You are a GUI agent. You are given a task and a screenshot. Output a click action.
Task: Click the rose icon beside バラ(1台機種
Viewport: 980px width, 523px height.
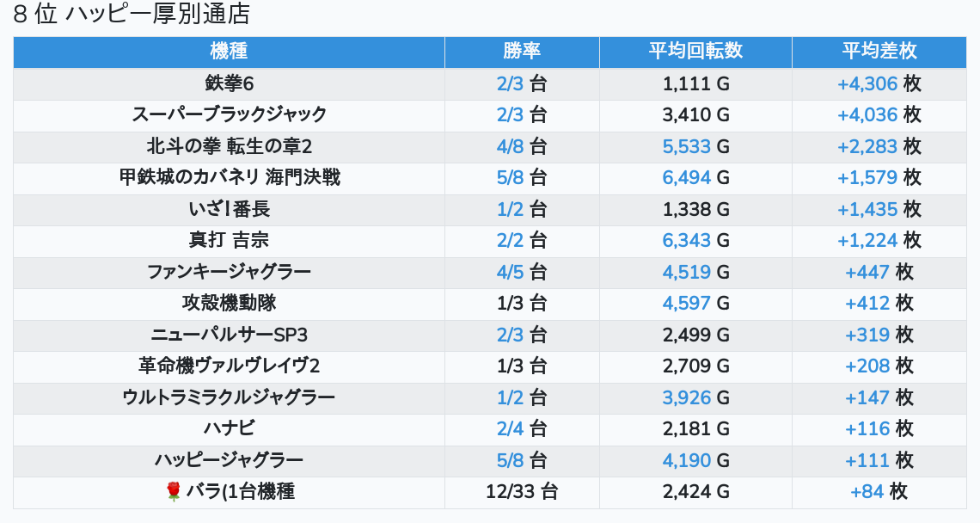point(173,492)
